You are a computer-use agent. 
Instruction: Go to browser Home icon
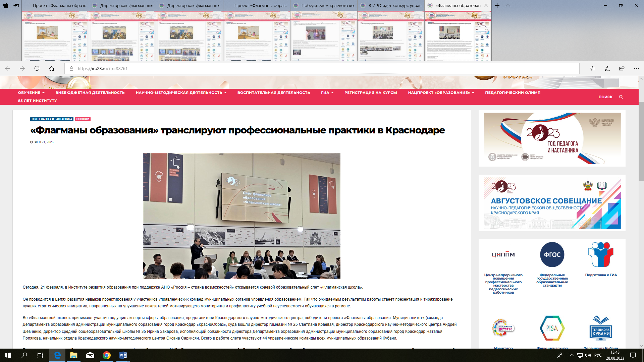point(52,68)
